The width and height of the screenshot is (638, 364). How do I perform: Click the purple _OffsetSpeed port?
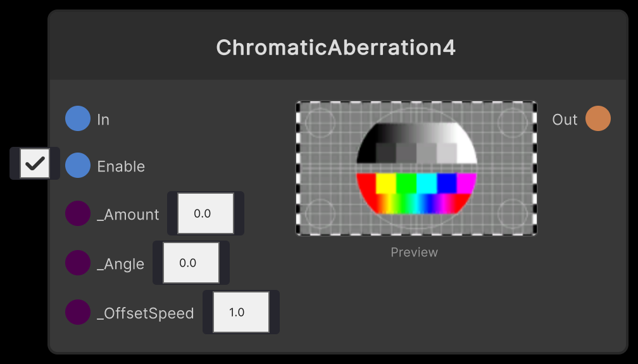[x=78, y=312]
